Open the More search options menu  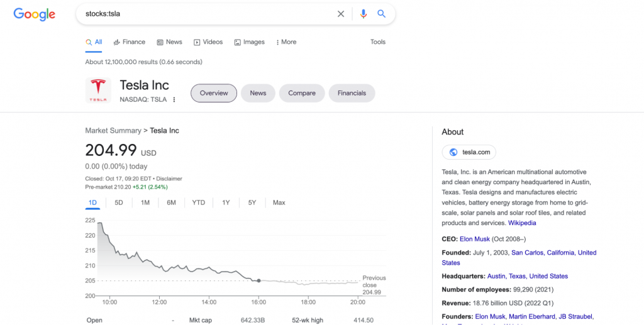point(286,42)
